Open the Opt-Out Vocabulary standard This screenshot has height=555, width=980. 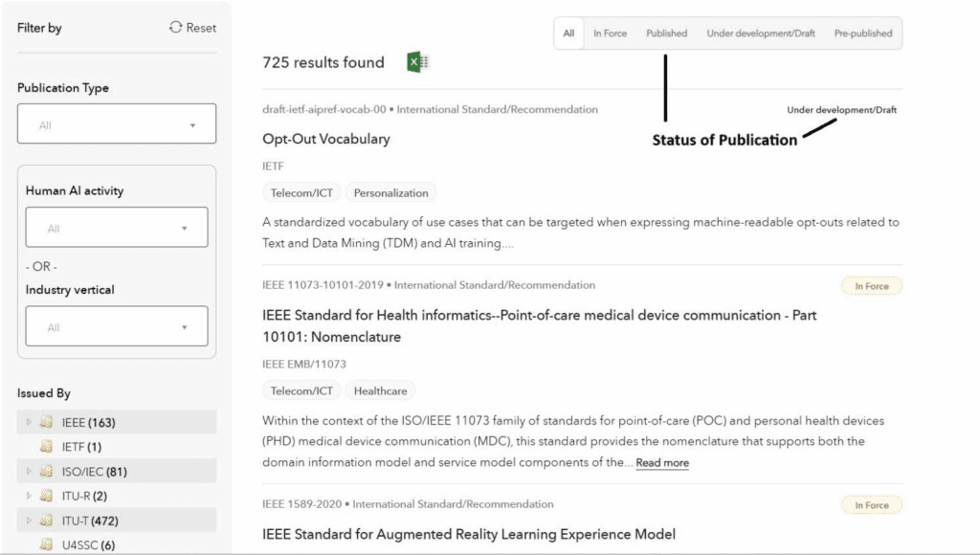(325, 139)
